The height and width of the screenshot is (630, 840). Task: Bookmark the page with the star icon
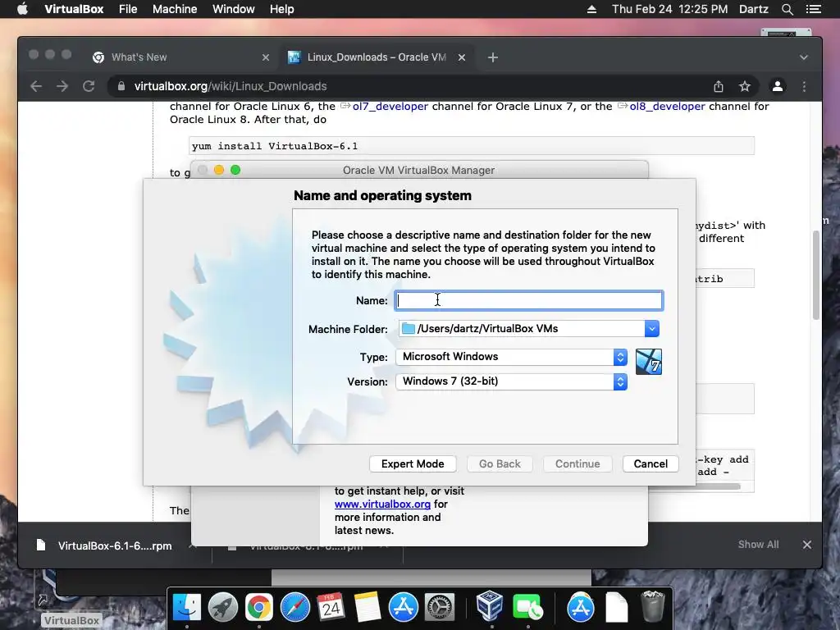[745, 86]
